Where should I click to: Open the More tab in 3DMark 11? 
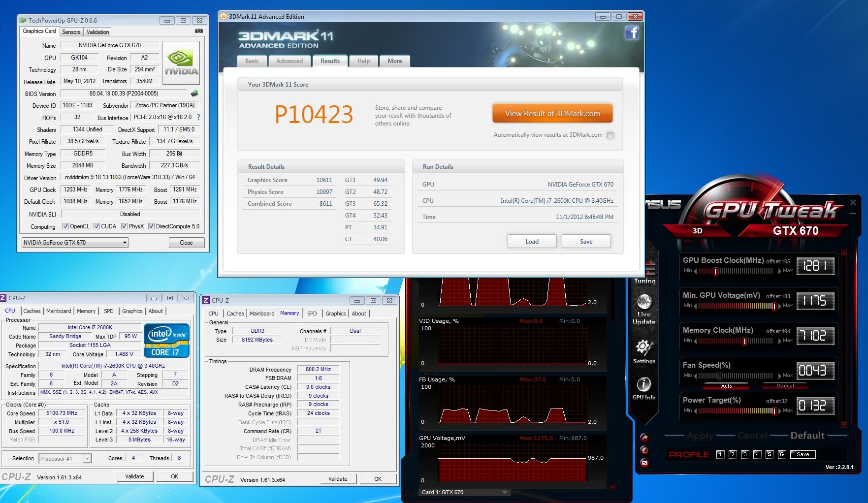pyautogui.click(x=395, y=61)
